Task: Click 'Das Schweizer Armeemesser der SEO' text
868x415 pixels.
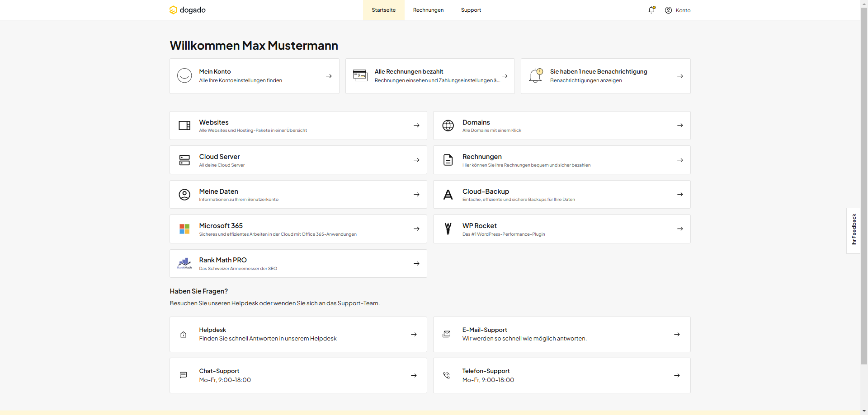Action: (x=238, y=269)
